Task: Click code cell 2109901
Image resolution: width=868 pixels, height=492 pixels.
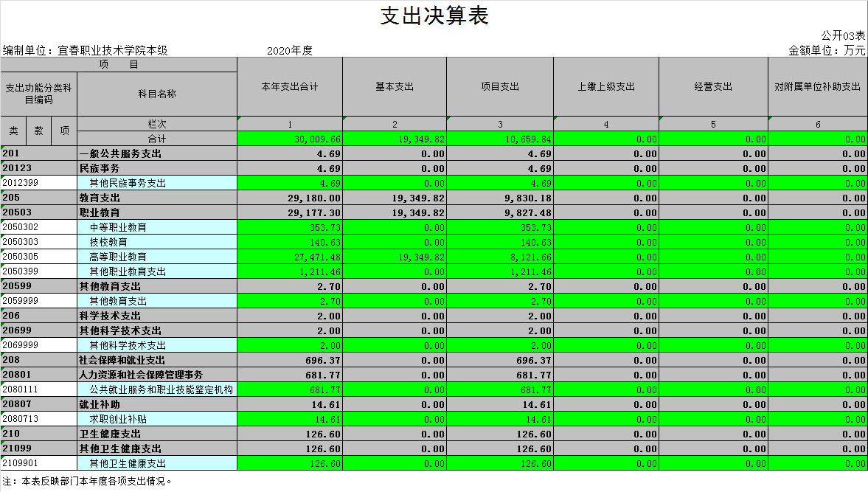Action: pyautogui.click(x=38, y=463)
